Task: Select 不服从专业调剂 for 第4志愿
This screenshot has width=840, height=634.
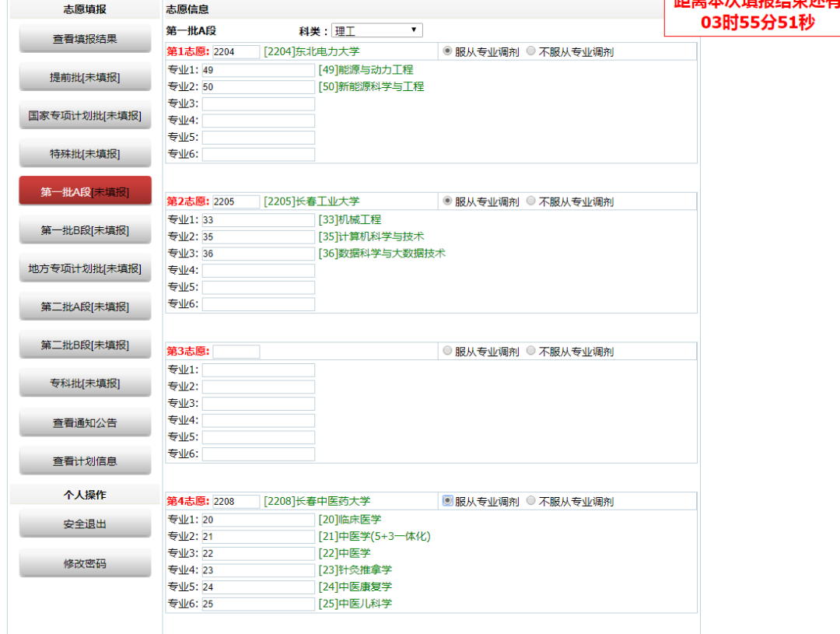Action: 531,501
